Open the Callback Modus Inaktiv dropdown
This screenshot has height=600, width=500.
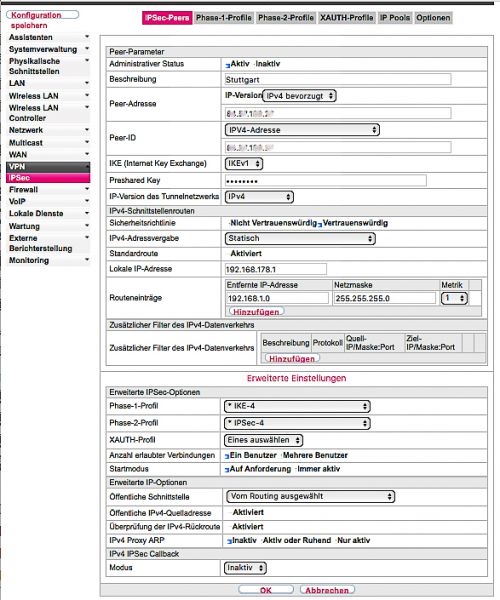tap(245, 568)
